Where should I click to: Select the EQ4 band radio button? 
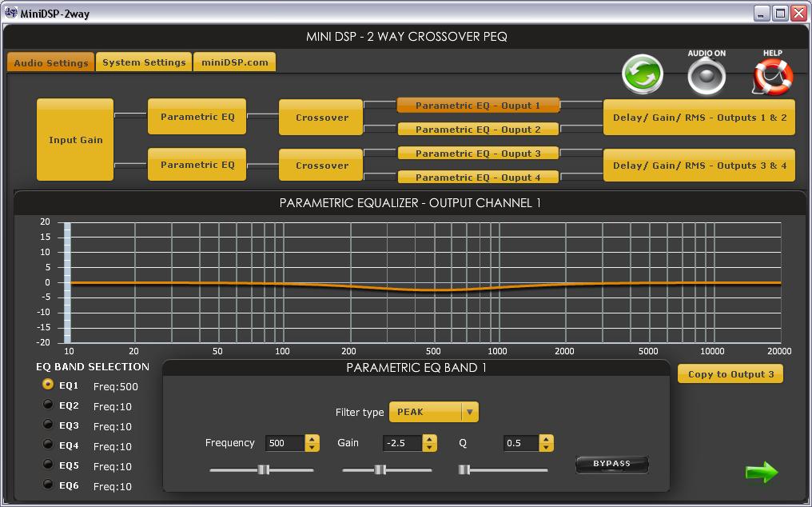(48, 445)
